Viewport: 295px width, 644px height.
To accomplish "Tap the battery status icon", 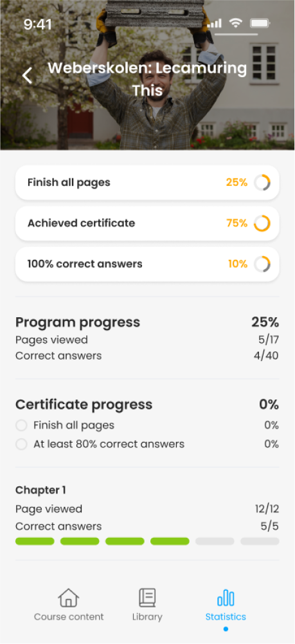I will pyautogui.click(x=260, y=23).
